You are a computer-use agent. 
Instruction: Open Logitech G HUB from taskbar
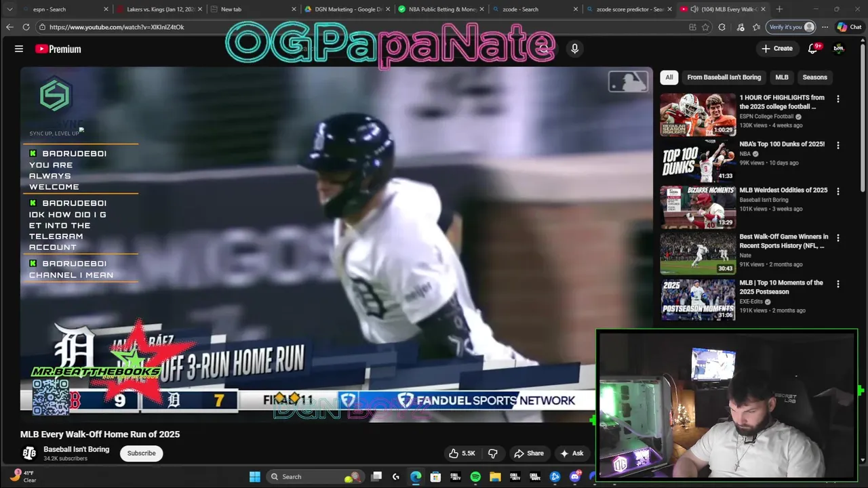(x=396, y=476)
